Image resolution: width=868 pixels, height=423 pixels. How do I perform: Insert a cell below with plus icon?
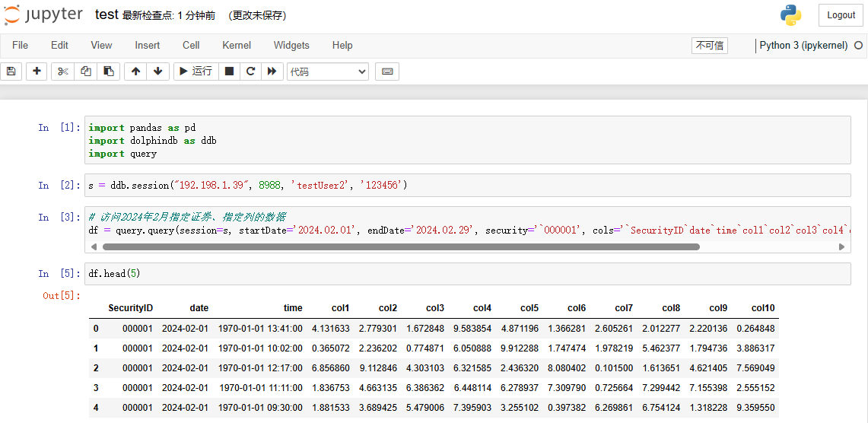click(x=37, y=72)
